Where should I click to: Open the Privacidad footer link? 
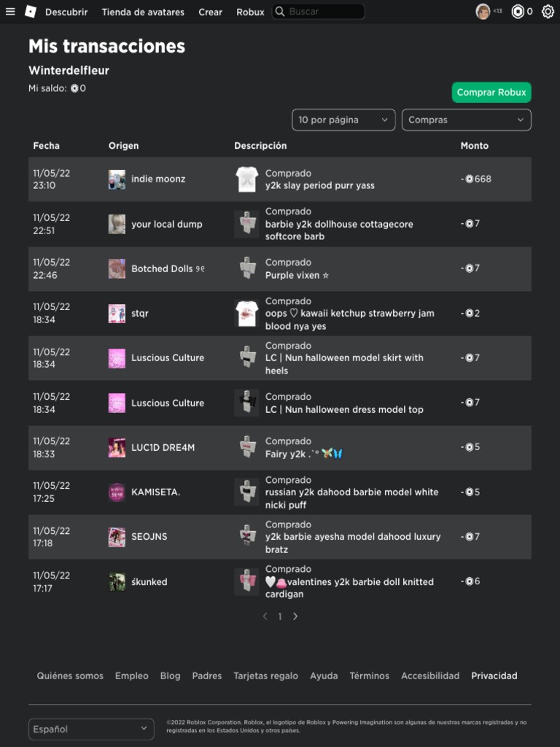click(494, 676)
